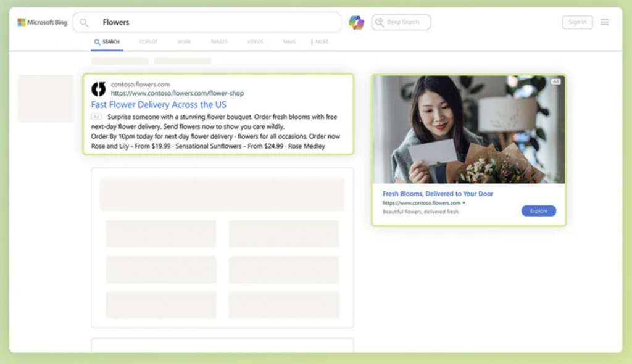Viewport: 632px width, 364px height.
Task: Expand the More tab options
Action: tap(320, 42)
